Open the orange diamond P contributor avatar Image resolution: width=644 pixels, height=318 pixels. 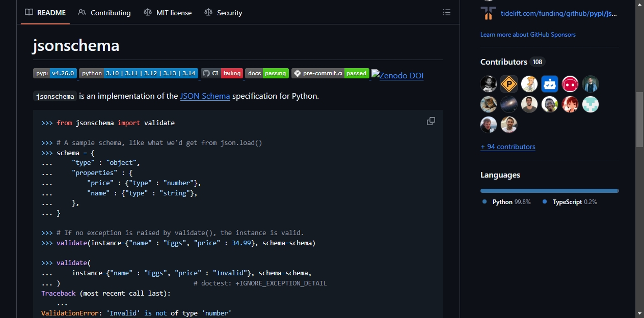click(x=509, y=84)
